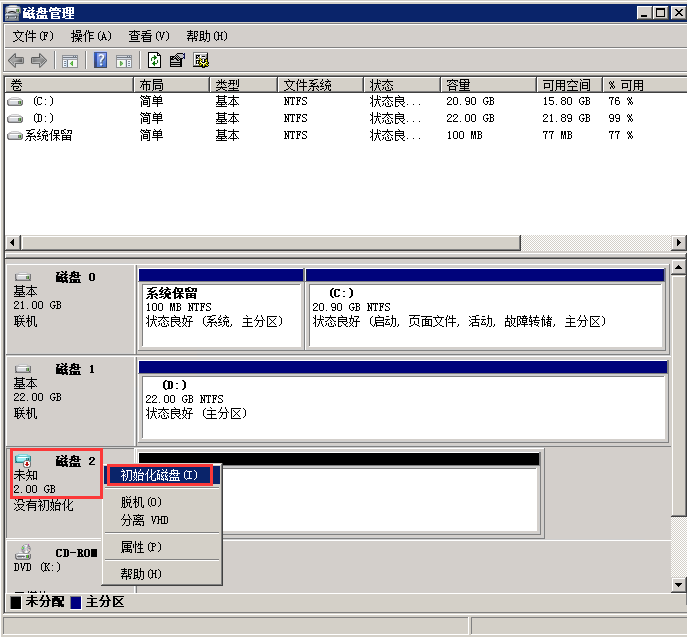Click the 磁盘 2 uninitialized disk icon

tap(23, 460)
